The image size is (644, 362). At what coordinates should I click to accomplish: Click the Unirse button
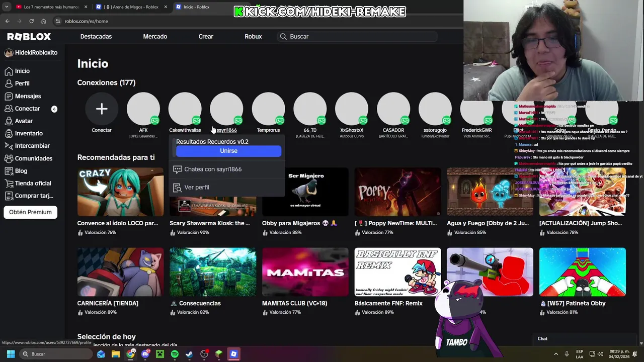[x=228, y=151]
